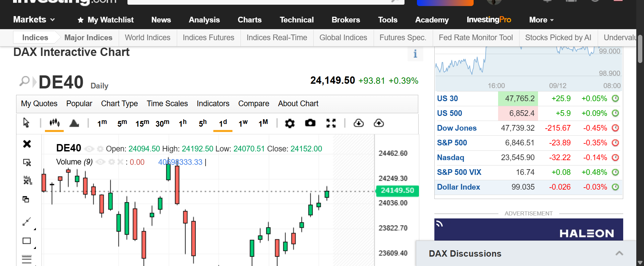The image size is (644, 266).
Task: Choose the rectangle shape drawing tool
Action: 26,241
